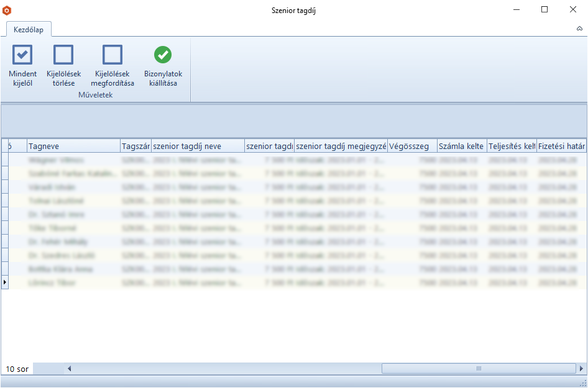Click the Mindent kijelöl icon
This screenshot has width=588, height=388.
22,55
